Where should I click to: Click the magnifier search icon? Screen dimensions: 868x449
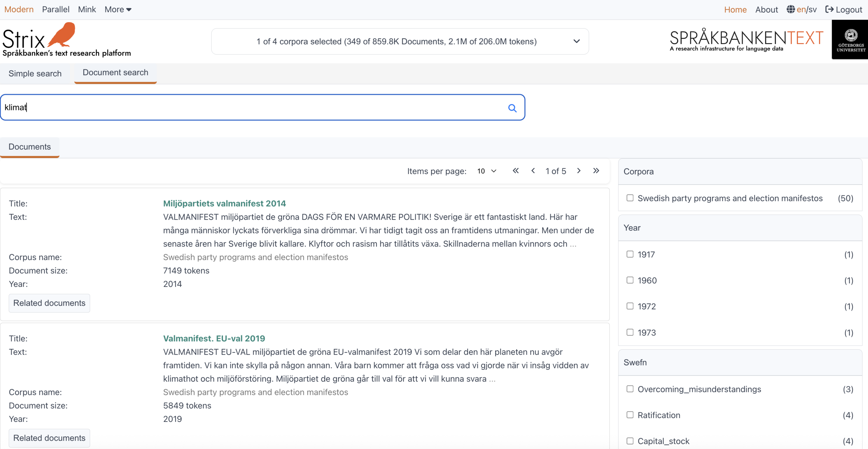tap(512, 108)
